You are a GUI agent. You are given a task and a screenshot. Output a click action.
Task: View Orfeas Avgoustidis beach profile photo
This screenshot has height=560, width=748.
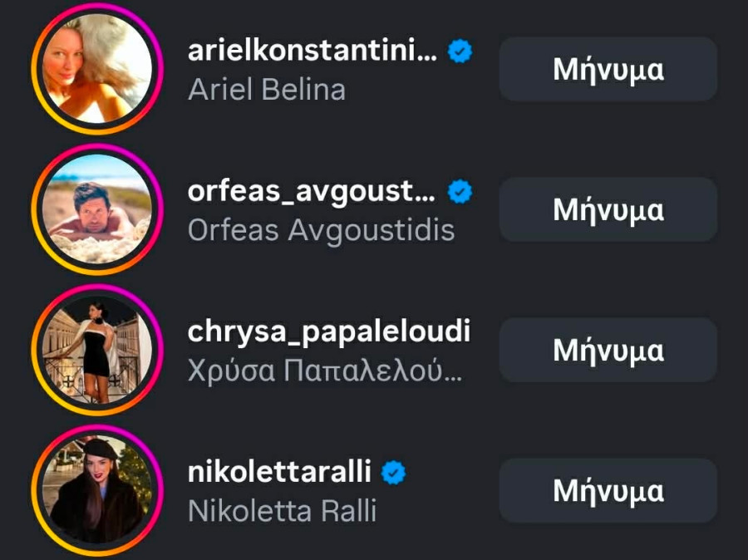[97, 209]
